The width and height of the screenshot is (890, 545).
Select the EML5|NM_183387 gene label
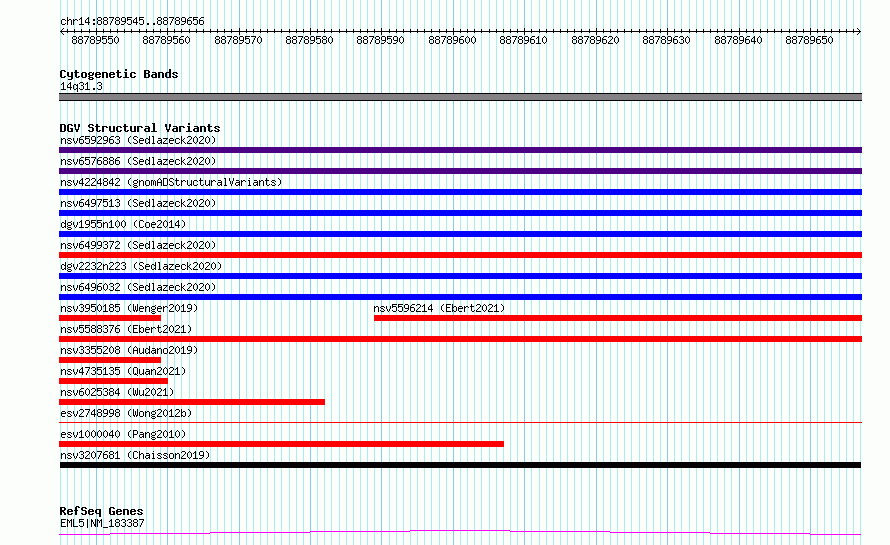(x=102, y=523)
